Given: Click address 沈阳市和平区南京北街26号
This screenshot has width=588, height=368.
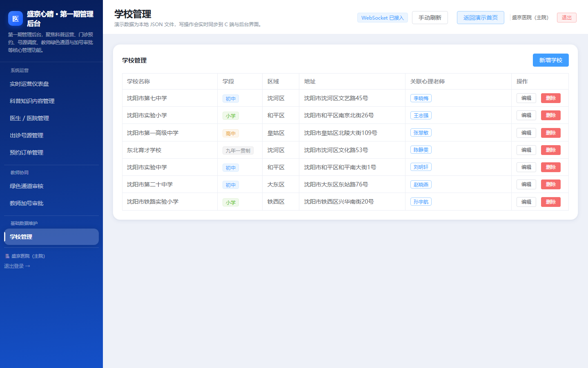Looking at the screenshot, I should (339, 115).
